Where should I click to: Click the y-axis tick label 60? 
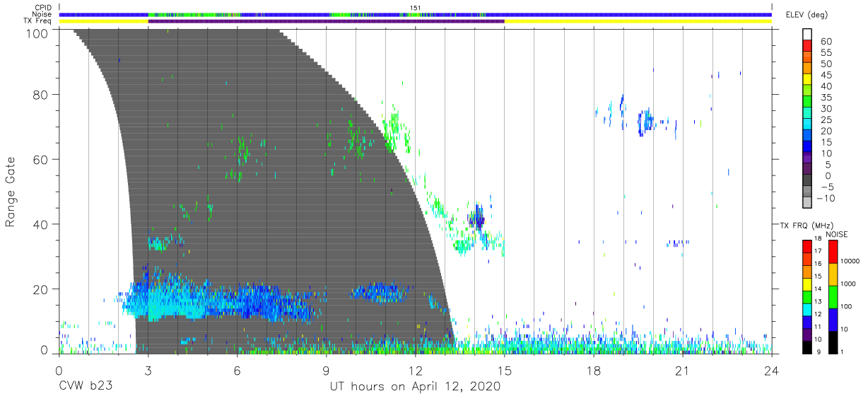point(40,159)
